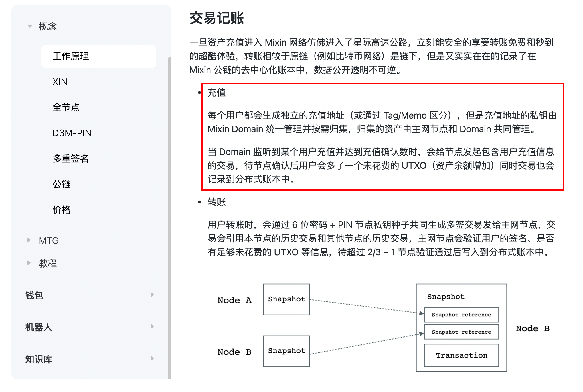Viewport: 583px width, 392px height.
Task: Open the 钱包 category
Action: coord(34,295)
